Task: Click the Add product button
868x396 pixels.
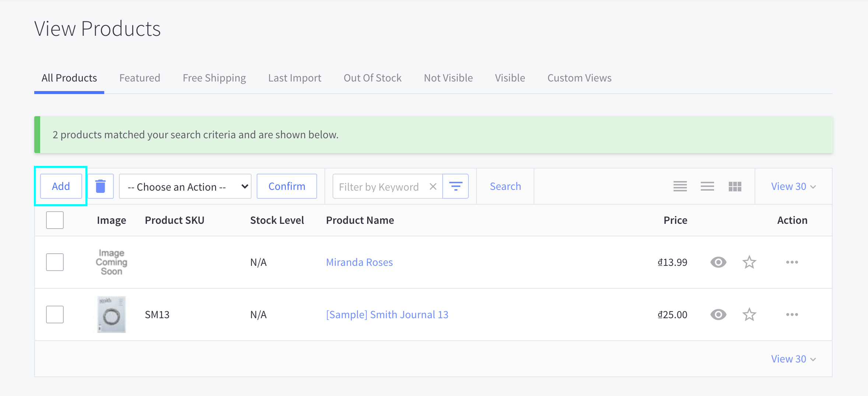Action: tap(61, 186)
